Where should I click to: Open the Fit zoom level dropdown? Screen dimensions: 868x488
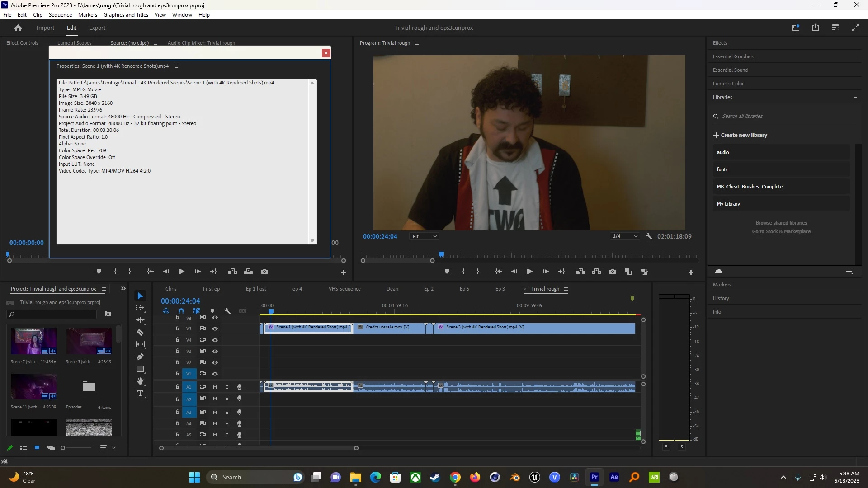(425, 236)
